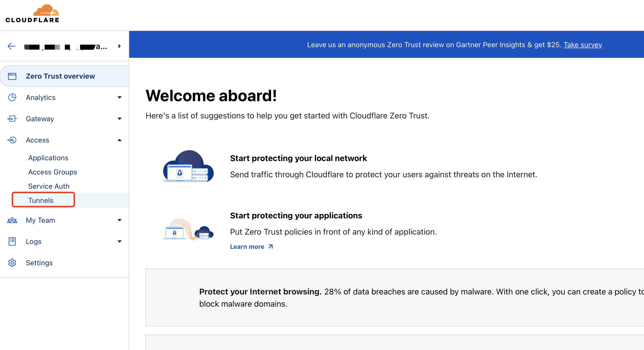This screenshot has height=350, width=644.
Task: Expand the Logs dropdown arrow
Action: (120, 241)
